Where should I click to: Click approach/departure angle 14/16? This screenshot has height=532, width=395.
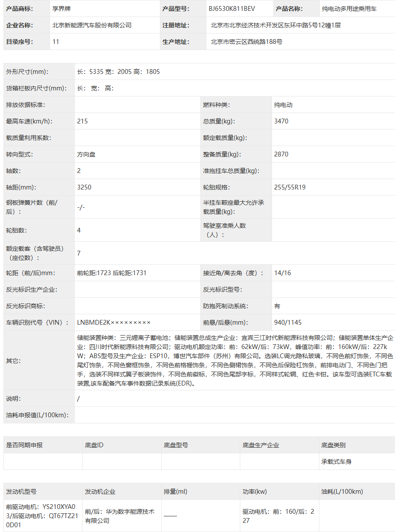click(x=282, y=273)
